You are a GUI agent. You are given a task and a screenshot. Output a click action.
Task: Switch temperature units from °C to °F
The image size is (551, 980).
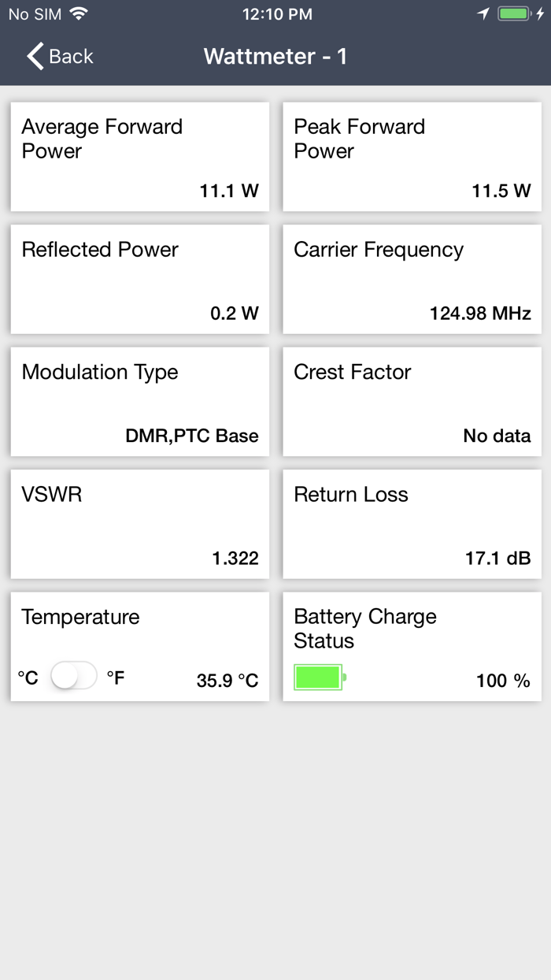[74, 675]
